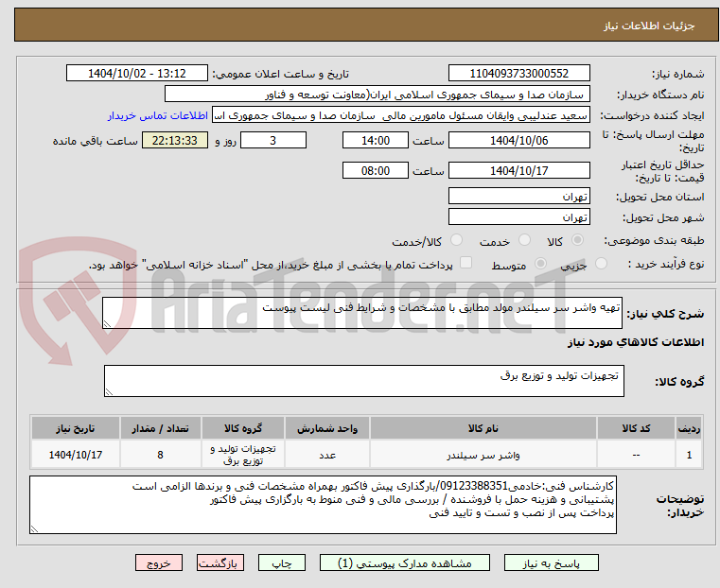Click the شهر محل تحویل field تهران
This screenshot has height=588, width=720.
518,216
